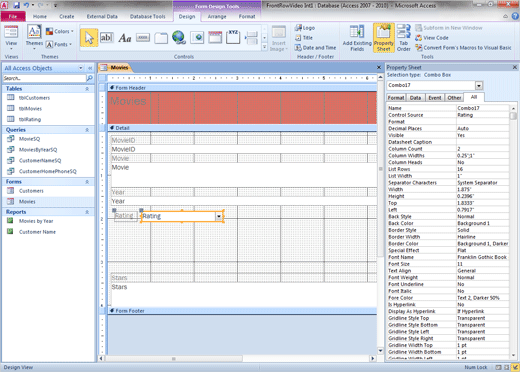Select the arrow pointer control tool
The width and height of the screenshot is (520, 372).
click(x=89, y=38)
